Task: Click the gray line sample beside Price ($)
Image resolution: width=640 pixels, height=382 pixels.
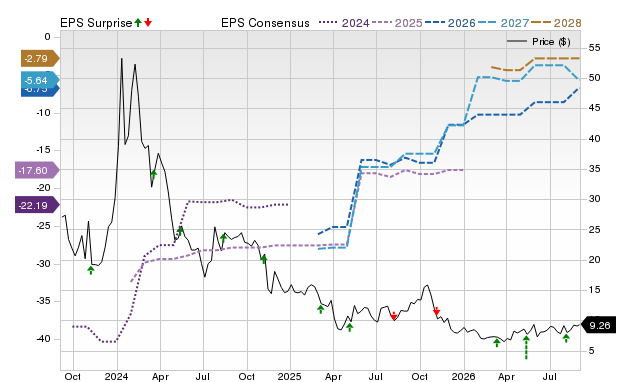Action: 517,42
